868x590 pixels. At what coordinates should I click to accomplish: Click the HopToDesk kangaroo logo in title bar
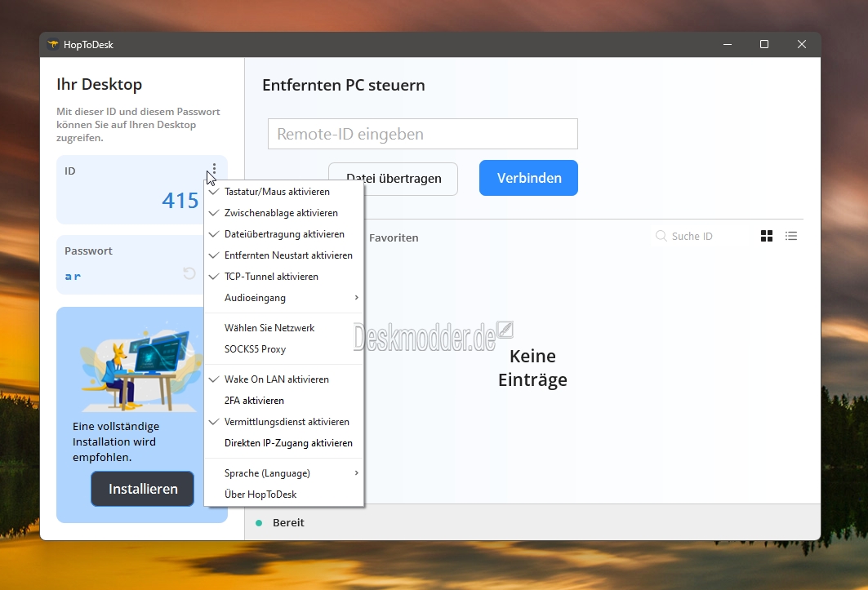click(53, 44)
